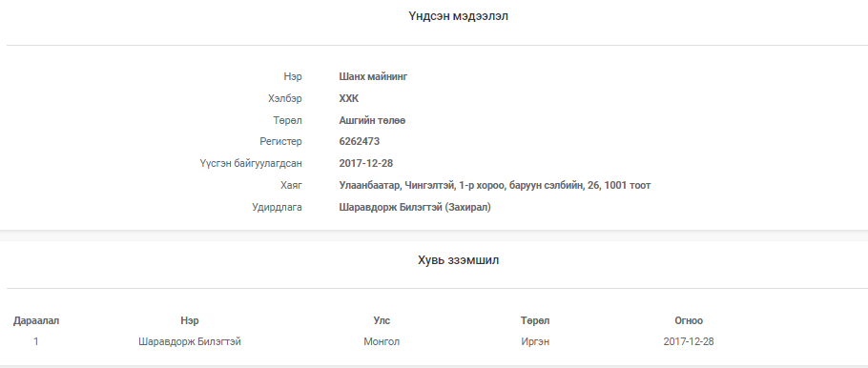
Task: Click the Регистер label
Action: (280, 142)
